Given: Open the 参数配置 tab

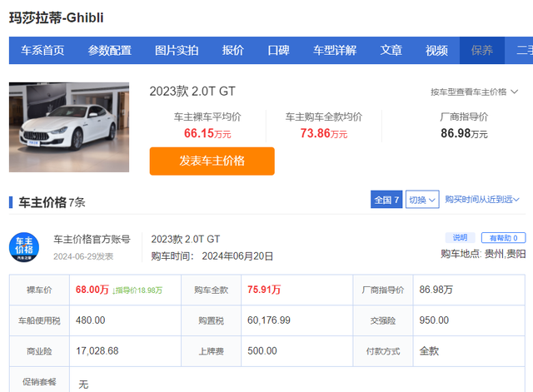Looking at the screenshot, I should tap(109, 50).
